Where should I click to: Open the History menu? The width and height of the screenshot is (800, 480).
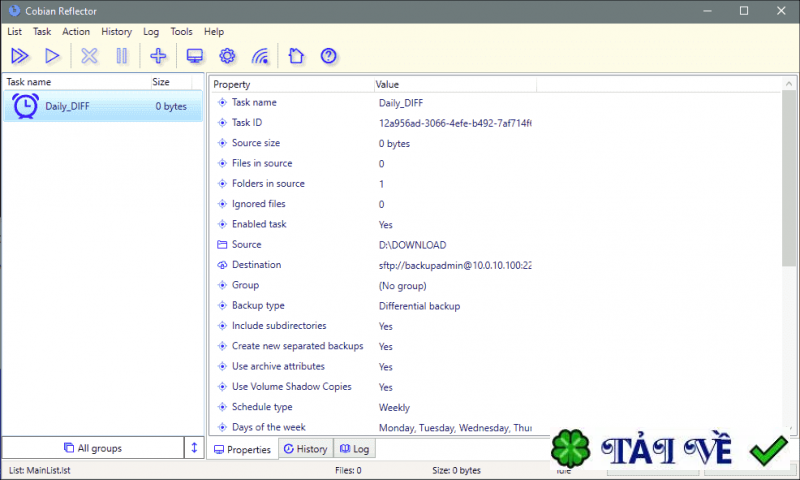pos(116,32)
